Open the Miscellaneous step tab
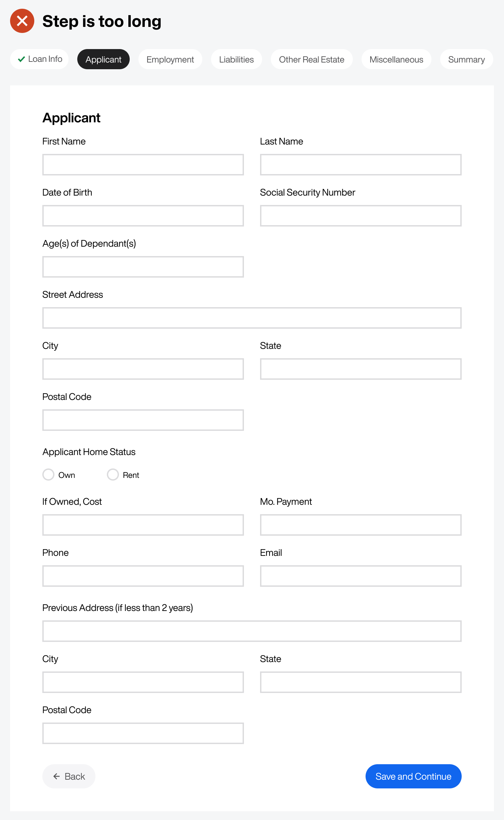This screenshot has width=504, height=820. point(396,59)
